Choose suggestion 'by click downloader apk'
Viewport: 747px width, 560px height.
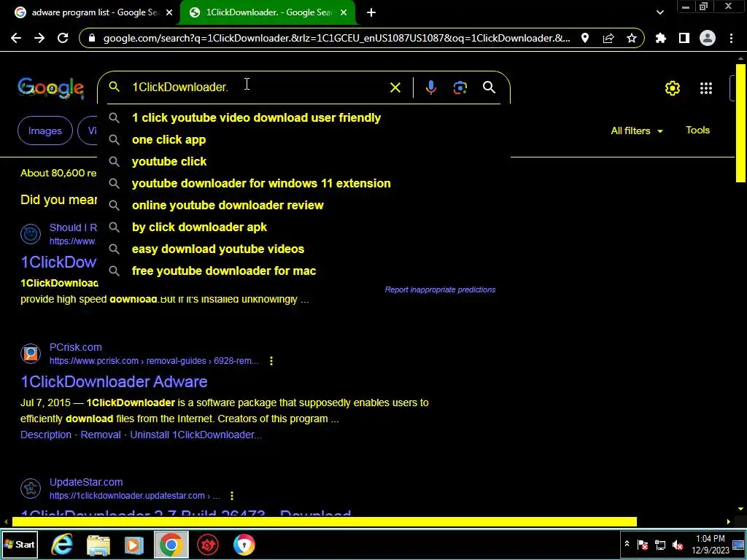point(304,227)
